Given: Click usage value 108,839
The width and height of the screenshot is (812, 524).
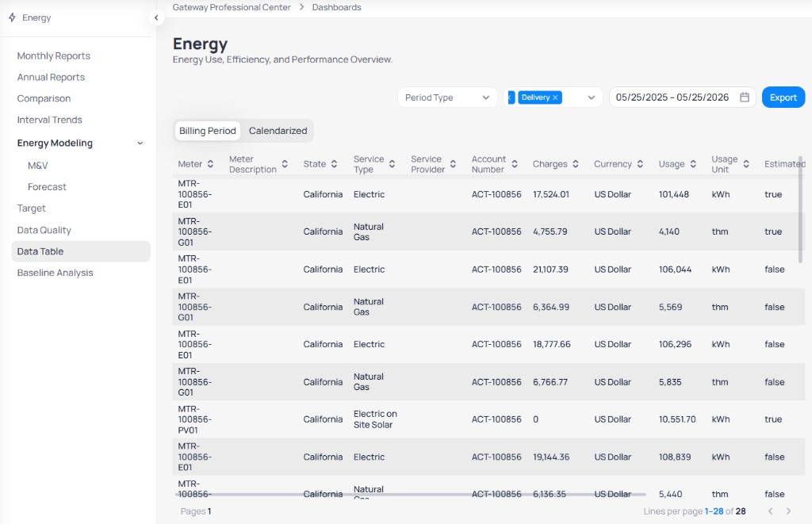Looking at the screenshot, I should [675, 457].
